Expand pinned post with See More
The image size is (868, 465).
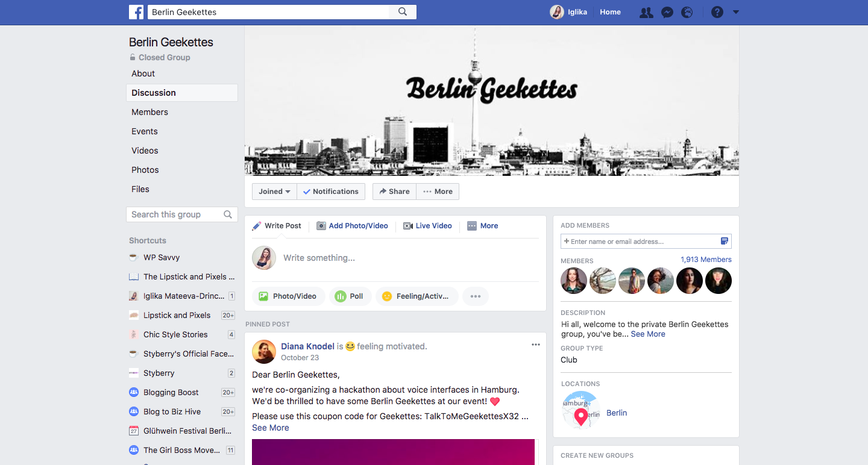click(271, 428)
